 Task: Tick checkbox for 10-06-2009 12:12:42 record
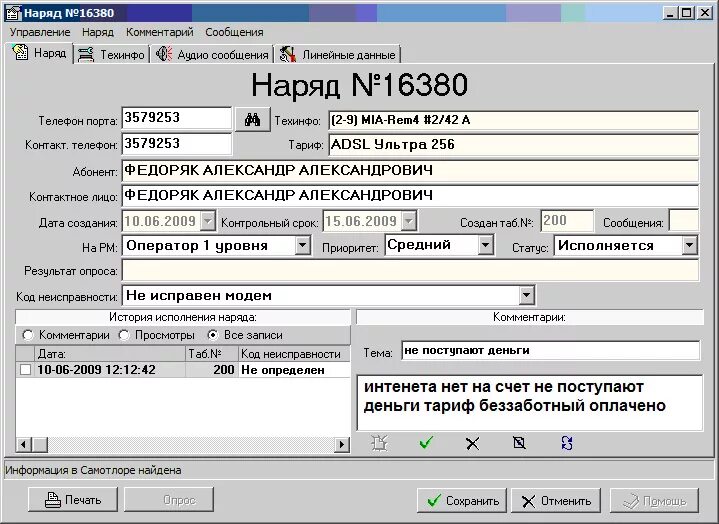click(25, 370)
